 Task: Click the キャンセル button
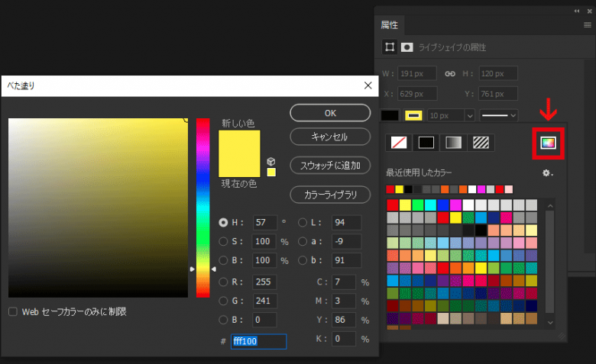pos(330,137)
